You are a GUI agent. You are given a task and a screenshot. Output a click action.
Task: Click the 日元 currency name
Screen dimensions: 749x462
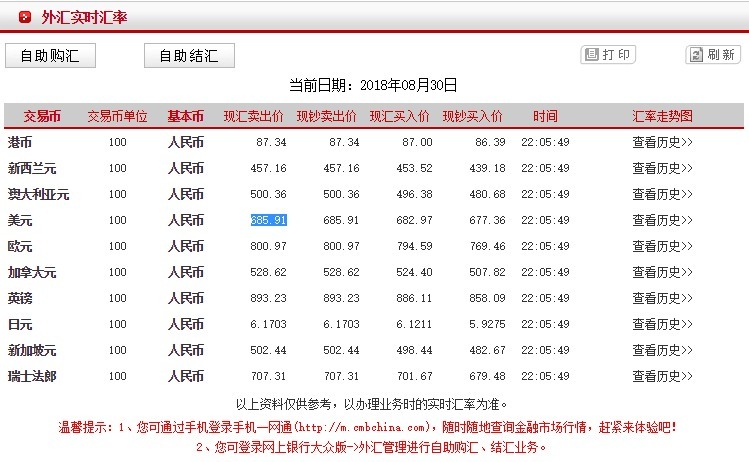(20, 324)
